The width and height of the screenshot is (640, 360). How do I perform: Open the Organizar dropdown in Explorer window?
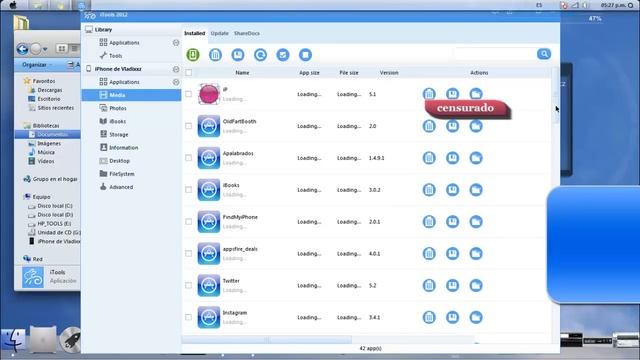[37, 64]
